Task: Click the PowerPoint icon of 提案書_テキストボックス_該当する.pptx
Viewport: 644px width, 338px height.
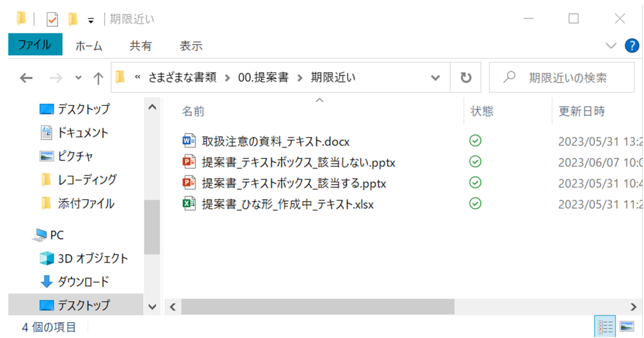Action: (x=189, y=183)
